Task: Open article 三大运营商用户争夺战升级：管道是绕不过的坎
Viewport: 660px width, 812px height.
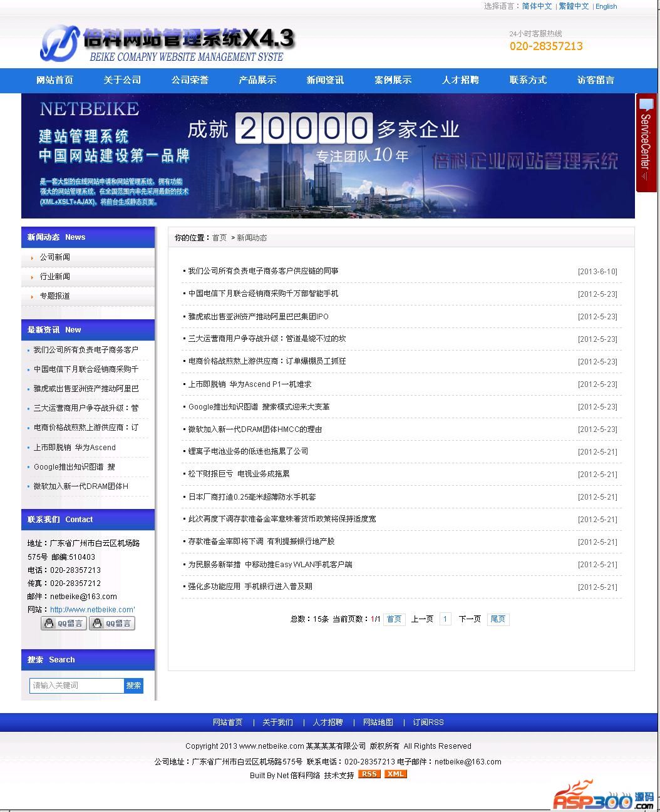Action: [x=267, y=339]
